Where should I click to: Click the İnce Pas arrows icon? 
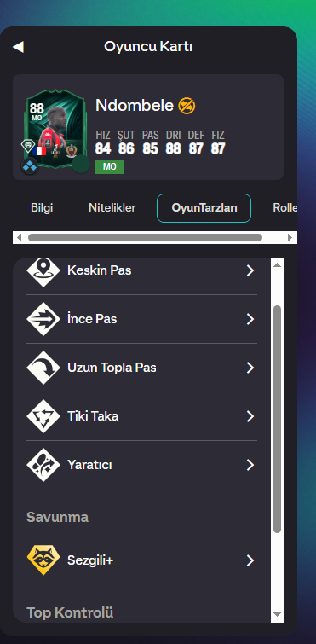(x=43, y=319)
